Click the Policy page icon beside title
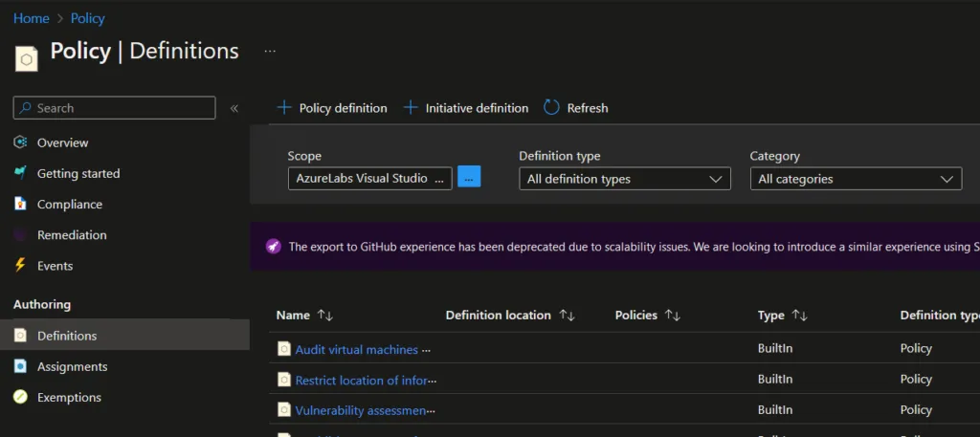Image resolution: width=980 pixels, height=437 pixels. pos(26,59)
